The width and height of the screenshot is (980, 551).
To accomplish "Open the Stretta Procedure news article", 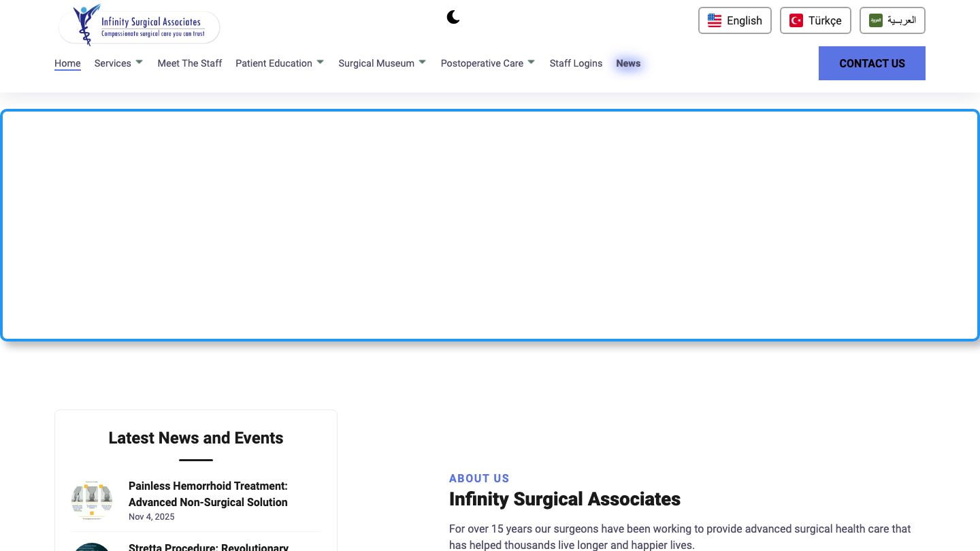I will 208,546.
